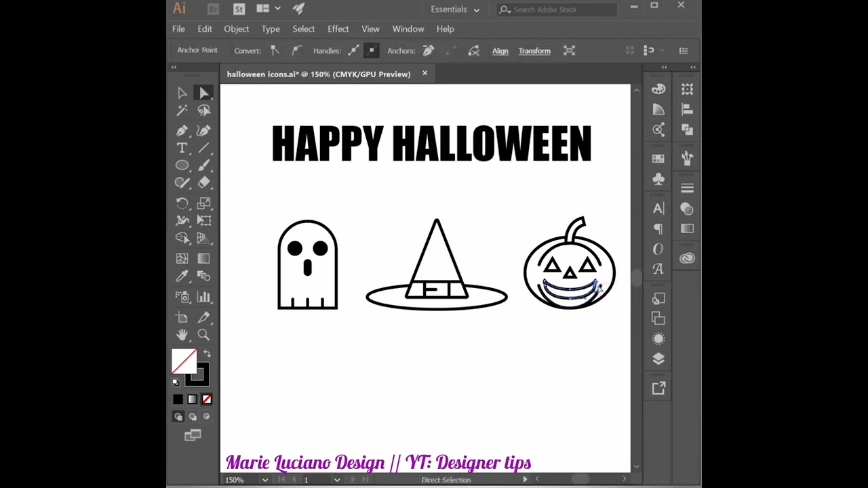868x488 pixels.
Task: Open the Window menu
Action: pyautogui.click(x=408, y=29)
